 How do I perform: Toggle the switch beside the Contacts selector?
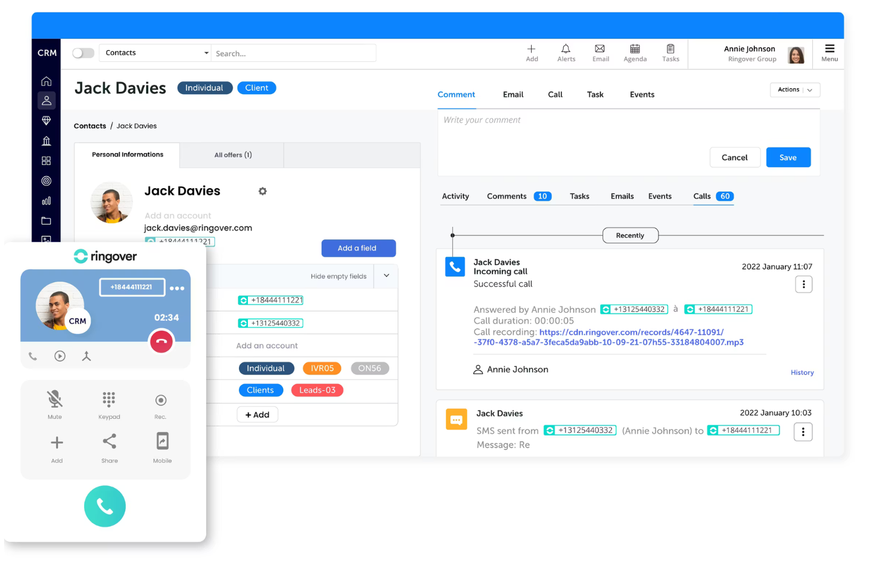[x=83, y=52]
